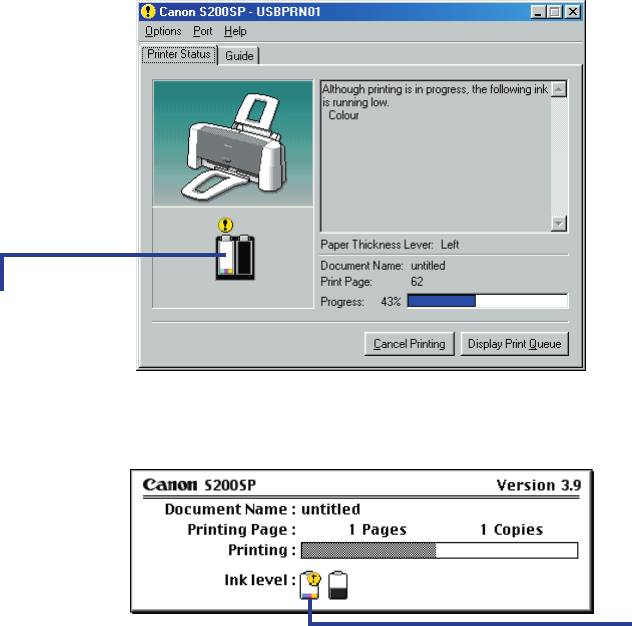Click the black ink level icon in the Mac dialog
This screenshot has height=626, width=632.
(338, 585)
